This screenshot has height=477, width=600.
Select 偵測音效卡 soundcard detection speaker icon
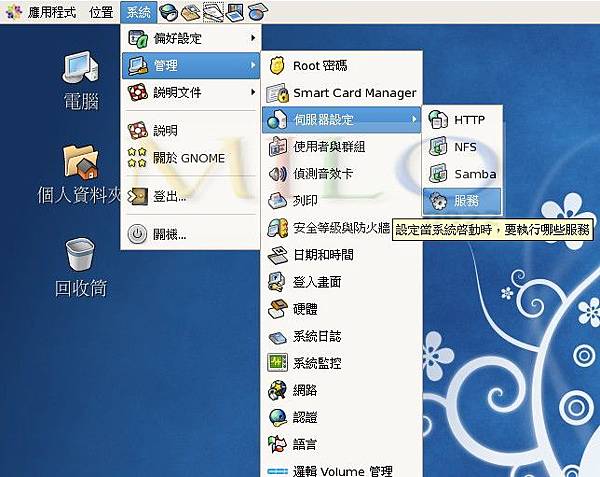coord(277,174)
